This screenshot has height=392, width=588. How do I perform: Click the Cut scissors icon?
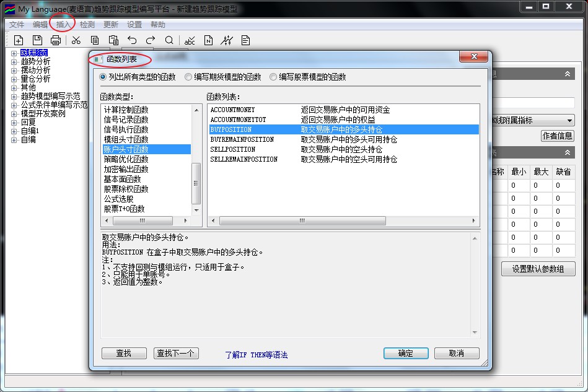pyautogui.click(x=76, y=40)
